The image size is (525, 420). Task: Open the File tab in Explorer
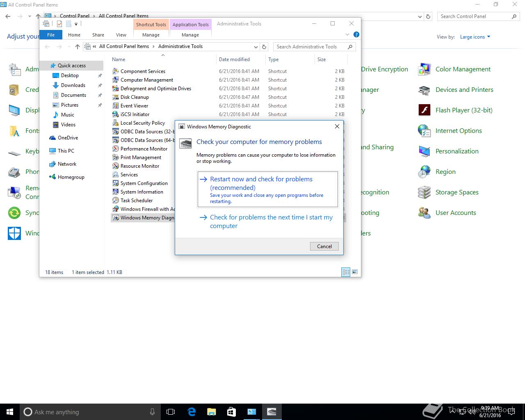51,35
